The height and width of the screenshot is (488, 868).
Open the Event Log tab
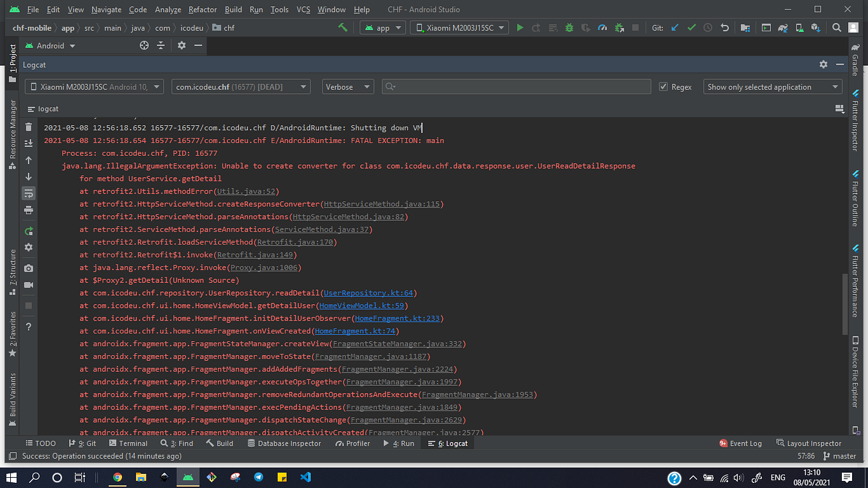[x=741, y=443]
